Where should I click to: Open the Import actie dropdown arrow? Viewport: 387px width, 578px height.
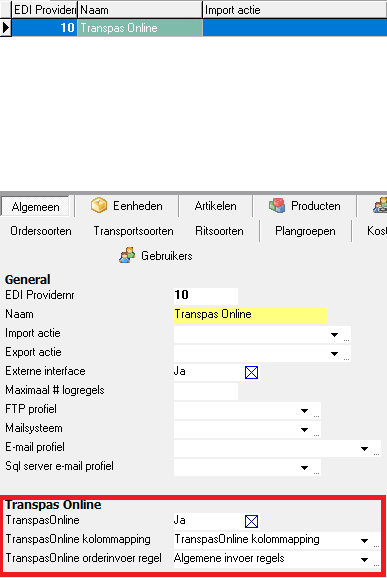point(334,335)
